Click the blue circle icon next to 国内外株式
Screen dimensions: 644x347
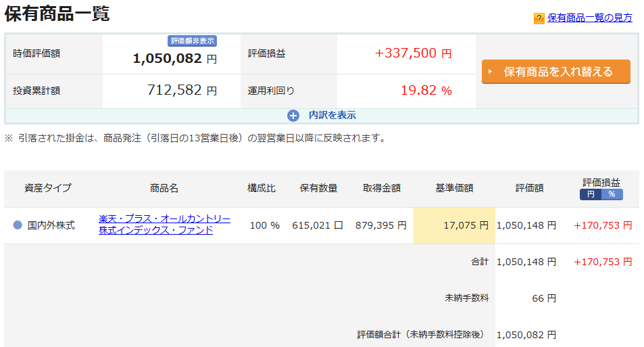click(18, 225)
